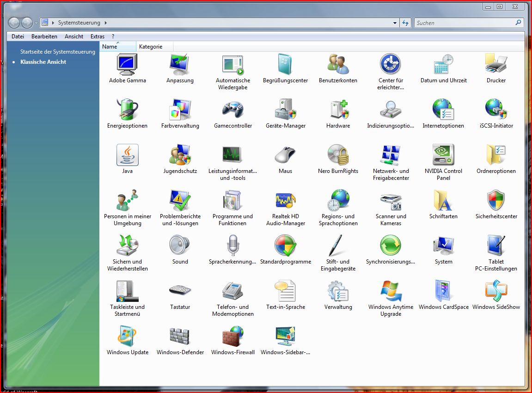This screenshot has width=532, height=393.
Task: Open Farbverwaltung icon
Action: tap(180, 110)
